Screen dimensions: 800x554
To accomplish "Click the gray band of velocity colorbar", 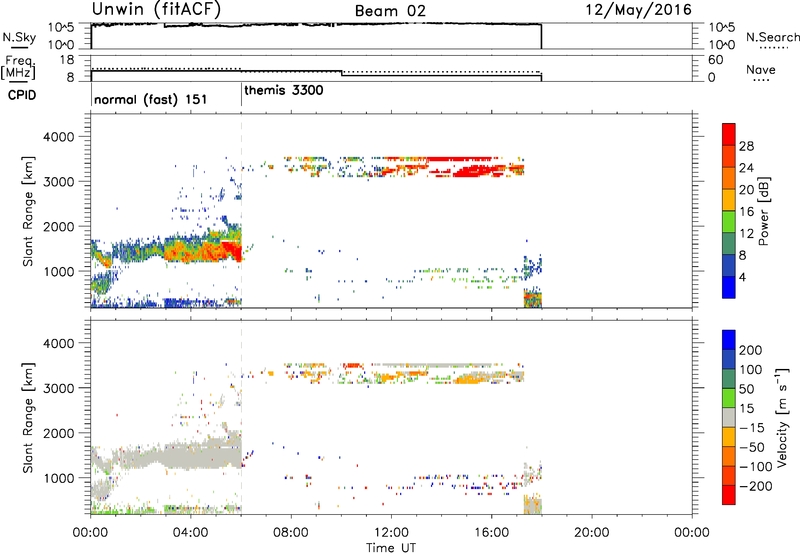I will pyautogui.click(x=729, y=417).
